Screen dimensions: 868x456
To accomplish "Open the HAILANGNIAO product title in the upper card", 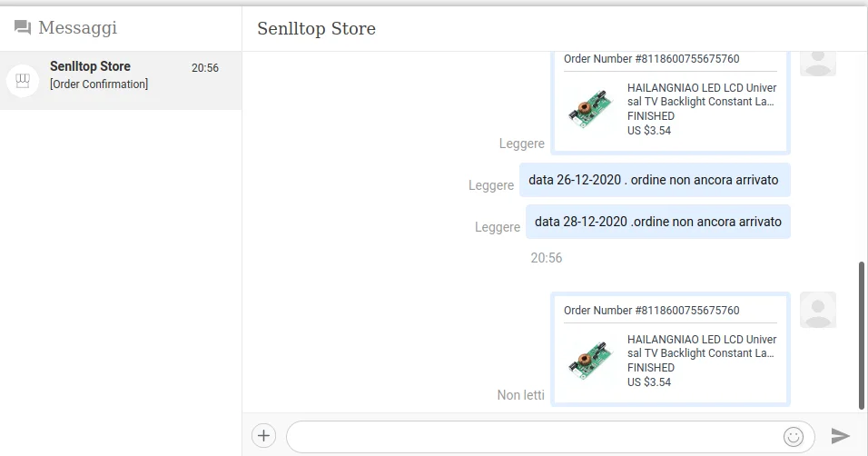I will click(702, 94).
